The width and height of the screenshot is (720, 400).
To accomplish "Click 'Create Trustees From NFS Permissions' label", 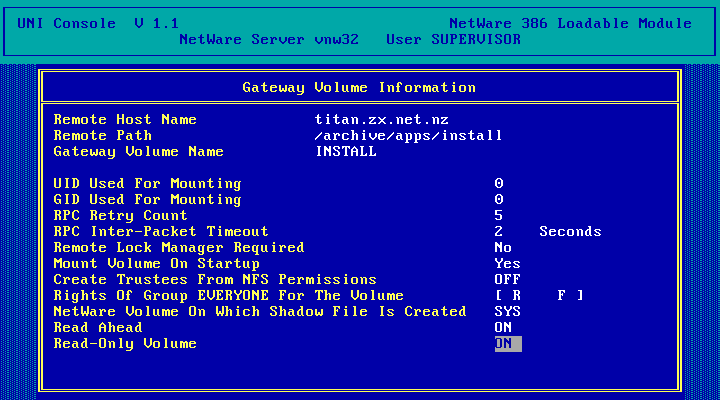I will [x=215, y=279].
